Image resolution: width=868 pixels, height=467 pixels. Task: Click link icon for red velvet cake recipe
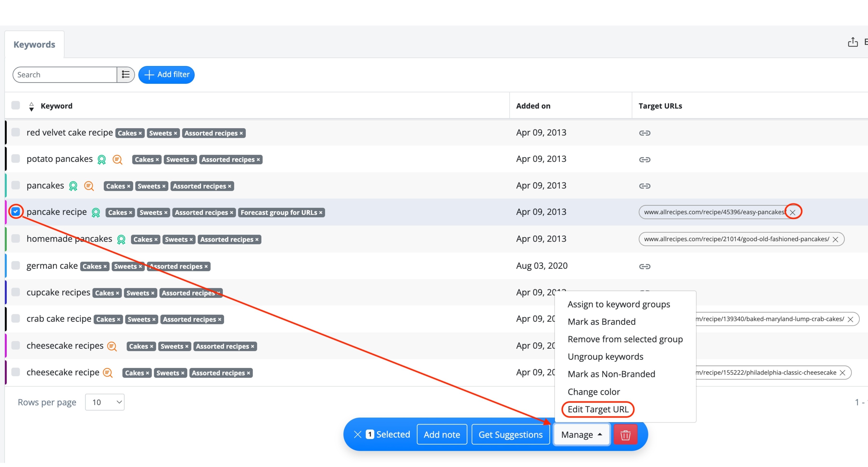[x=644, y=133]
